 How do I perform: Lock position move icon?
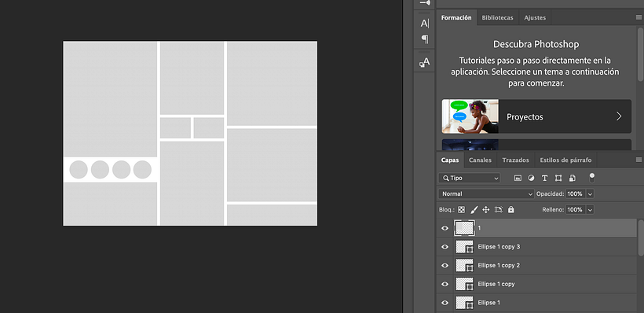pos(486,210)
